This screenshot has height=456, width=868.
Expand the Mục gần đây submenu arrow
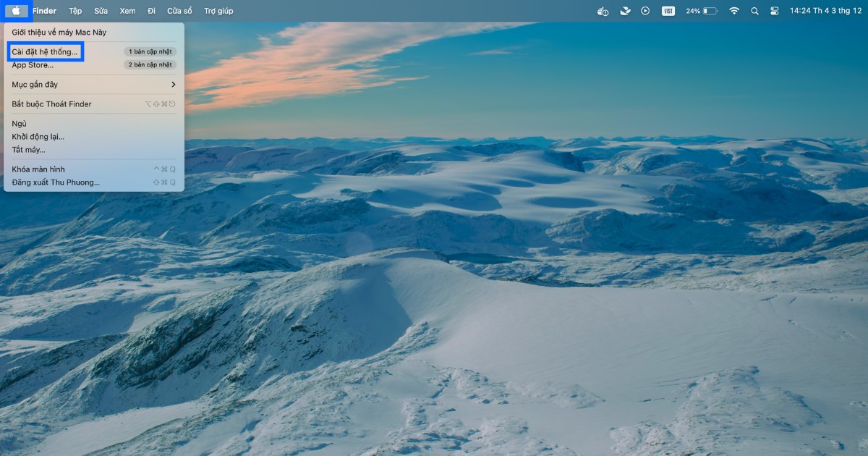173,85
